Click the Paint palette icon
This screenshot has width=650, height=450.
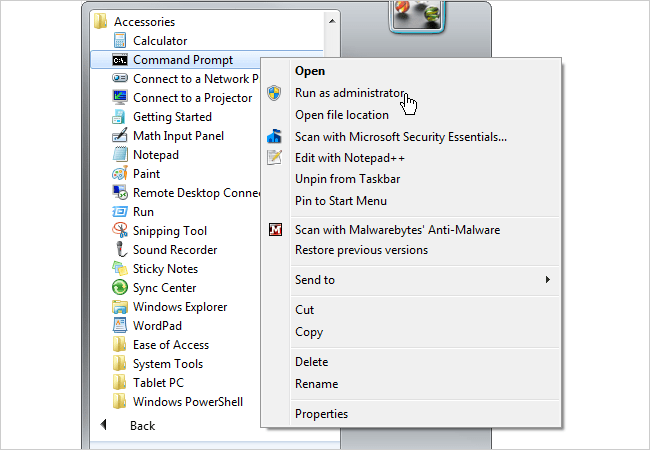coord(120,173)
